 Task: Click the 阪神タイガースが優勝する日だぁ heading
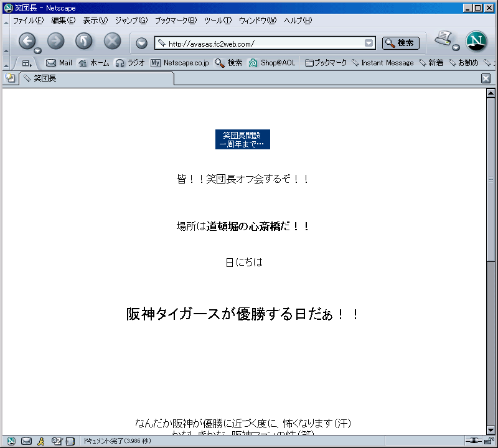coord(243,314)
